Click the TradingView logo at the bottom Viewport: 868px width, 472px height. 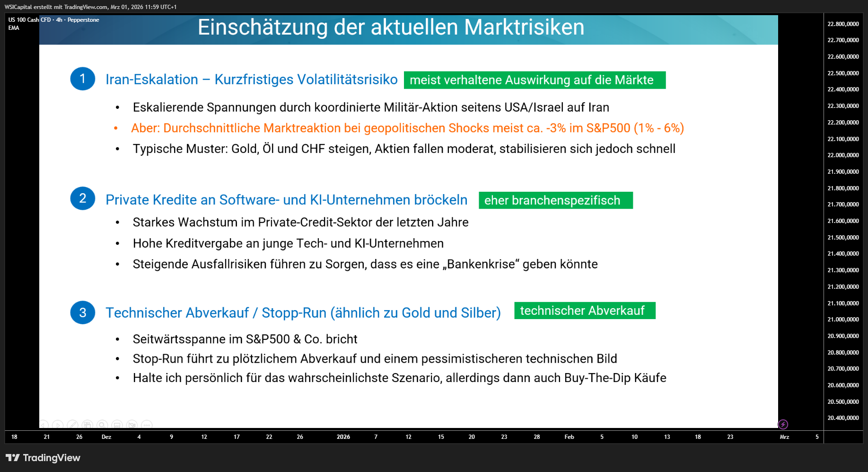[x=43, y=458]
